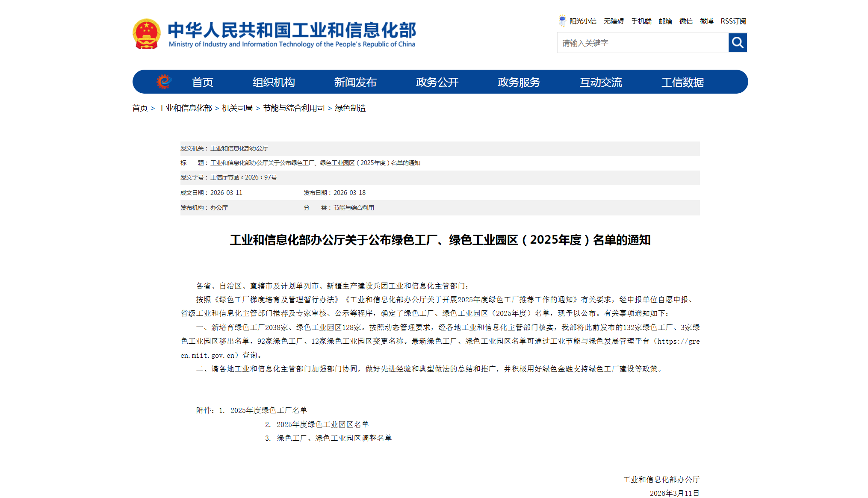Screen dimensions: 868x498
Task: Open attachment 2025年度绿色工厂名单
Action: tap(269, 410)
